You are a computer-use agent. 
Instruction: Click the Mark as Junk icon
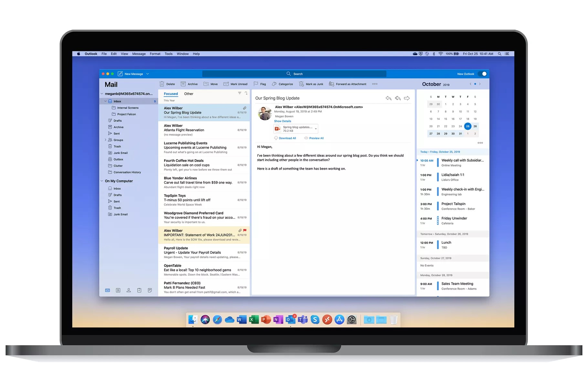point(301,84)
